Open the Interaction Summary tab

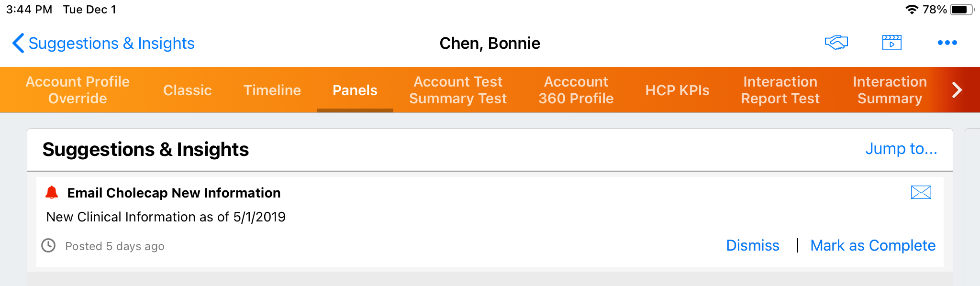tap(890, 90)
